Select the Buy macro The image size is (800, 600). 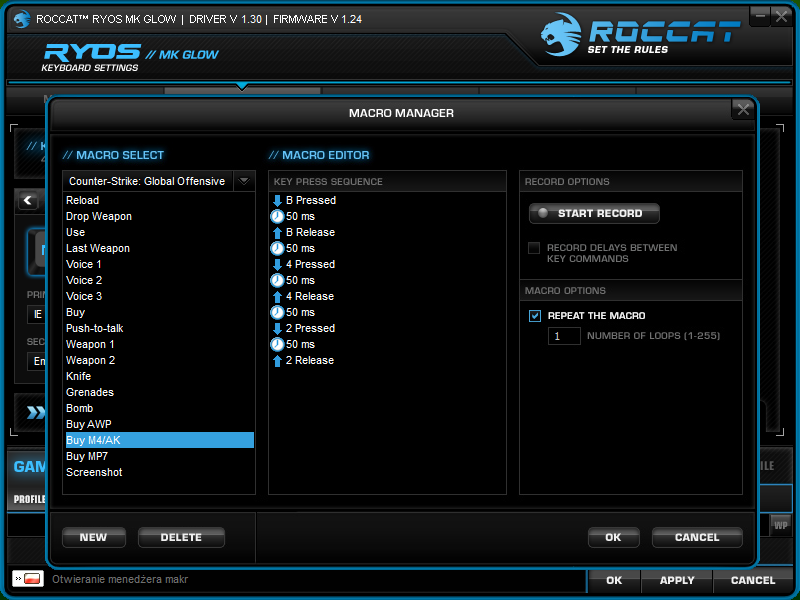[x=159, y=312]
